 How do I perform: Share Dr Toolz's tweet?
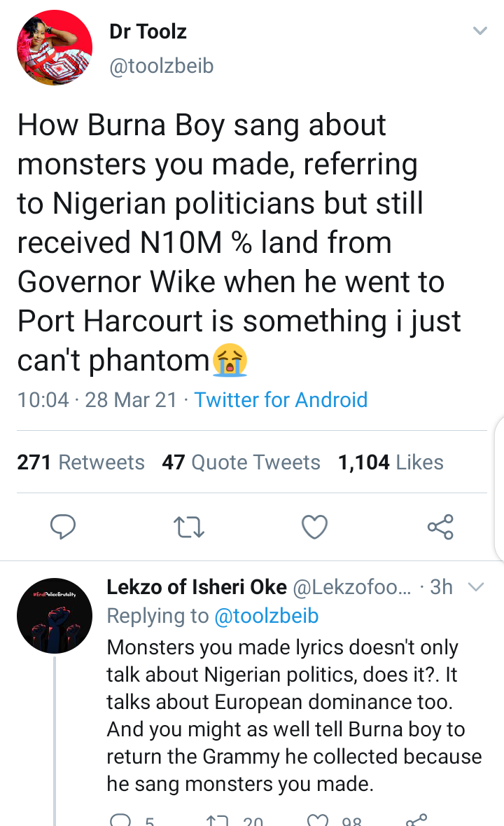click(x=440, y=527)
